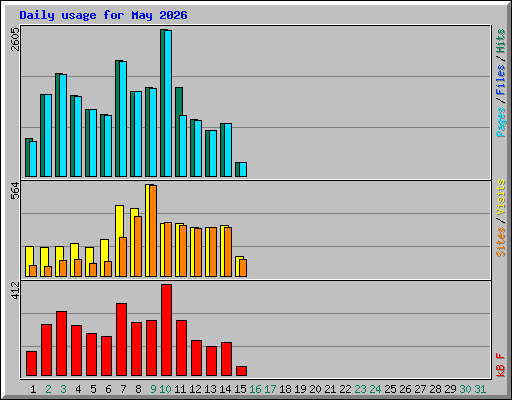Click day label 28 on the x-axis

tap(435, 389)
